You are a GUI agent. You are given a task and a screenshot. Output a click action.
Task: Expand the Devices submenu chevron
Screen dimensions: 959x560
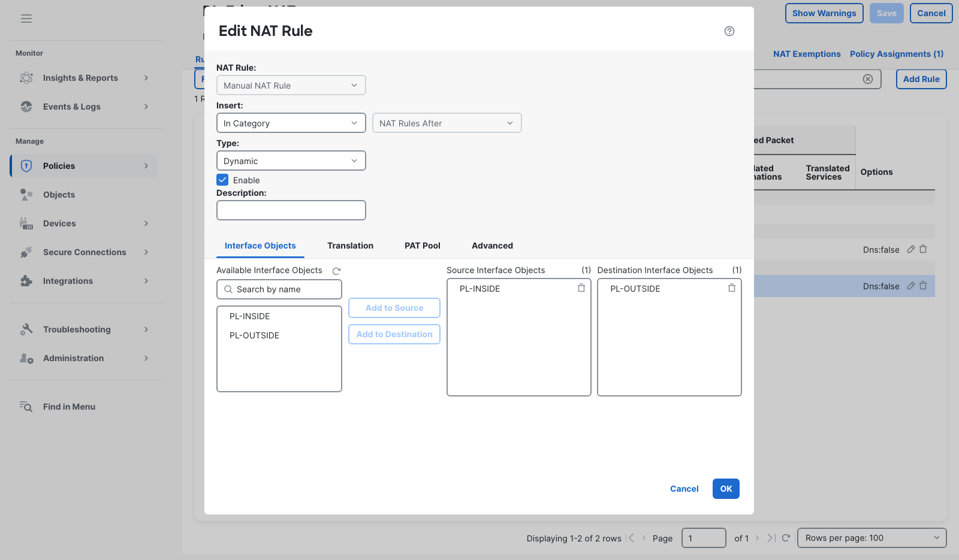click(x=146, y=223)
